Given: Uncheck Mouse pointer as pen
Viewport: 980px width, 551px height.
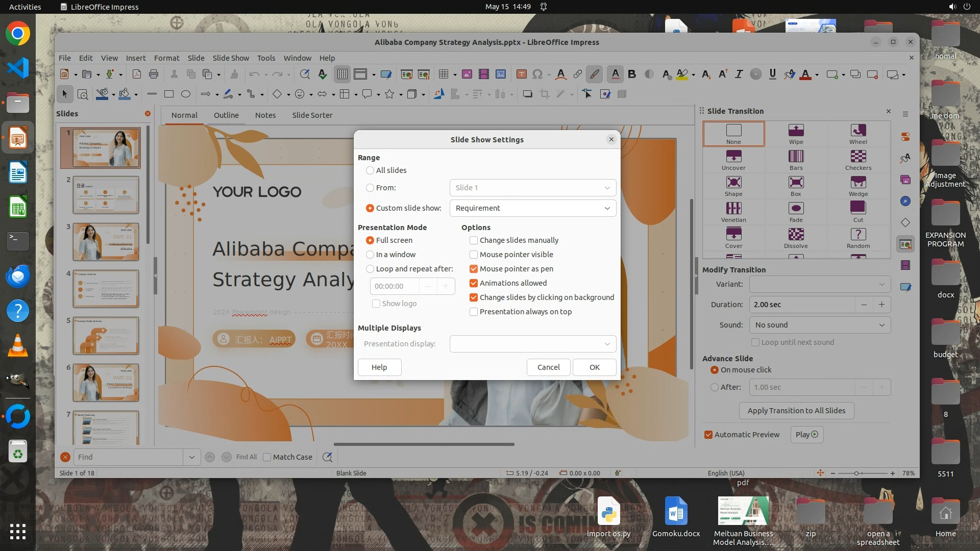Looking at the screenshot, I should 474,269.
